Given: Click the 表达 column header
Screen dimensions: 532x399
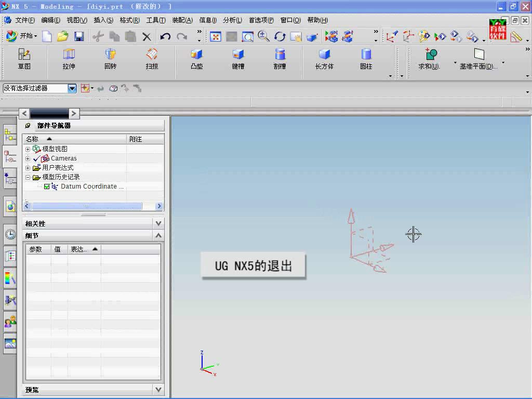Looking at the screenshot, I should click(x=84, y=249).
